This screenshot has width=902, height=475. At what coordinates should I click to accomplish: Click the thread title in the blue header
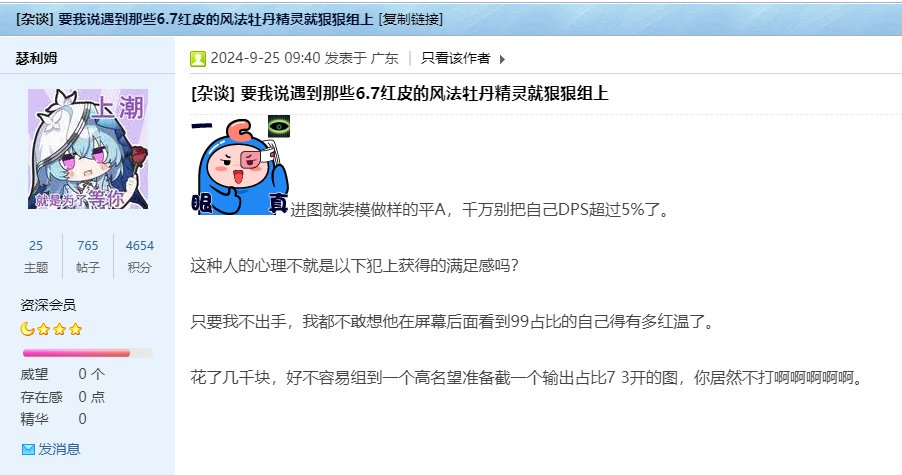216,19
